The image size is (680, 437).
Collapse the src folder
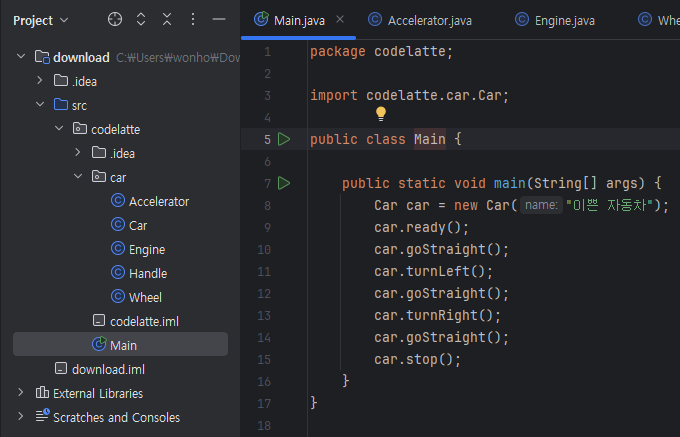coord(40,104)
